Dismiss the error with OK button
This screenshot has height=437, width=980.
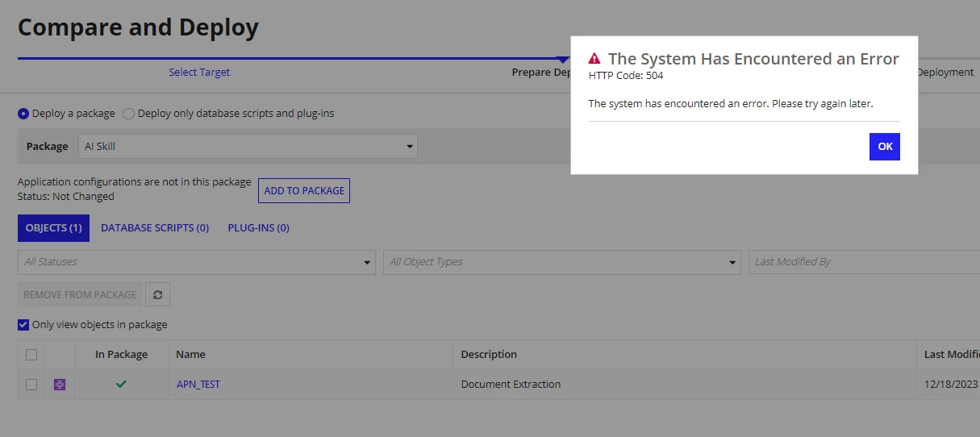(885, 147)
